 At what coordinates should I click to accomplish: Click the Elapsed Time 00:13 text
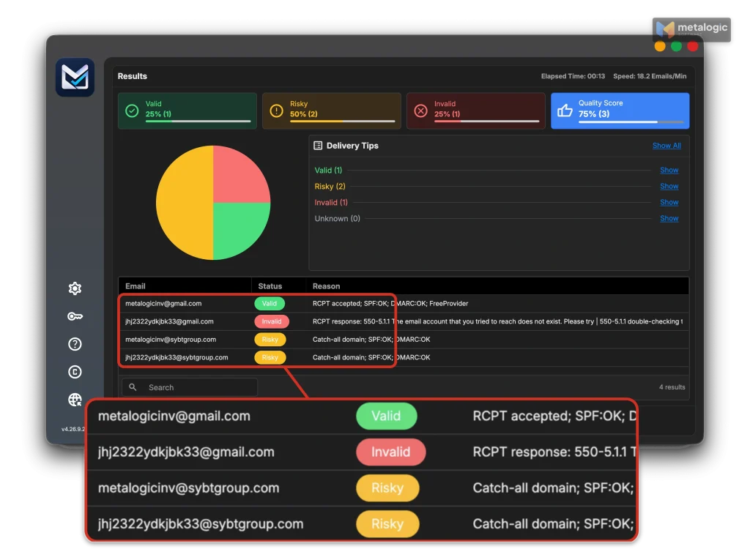(573, 76)
